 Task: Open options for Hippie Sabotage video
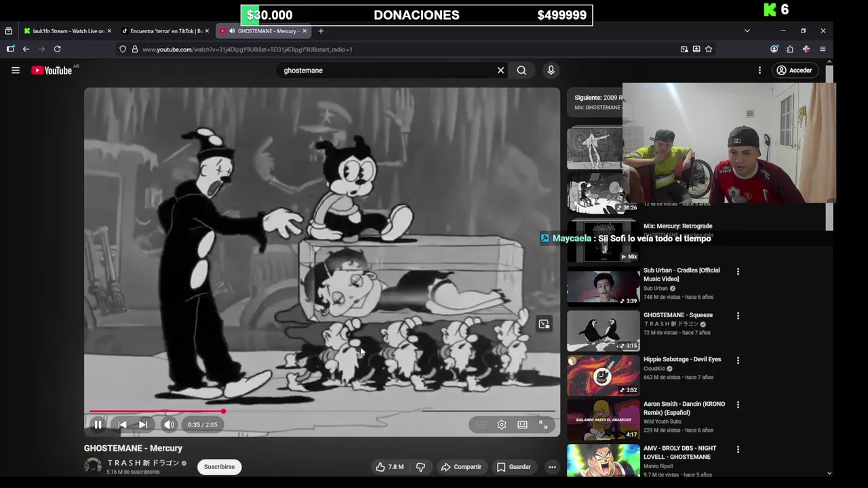coord(738,361)
